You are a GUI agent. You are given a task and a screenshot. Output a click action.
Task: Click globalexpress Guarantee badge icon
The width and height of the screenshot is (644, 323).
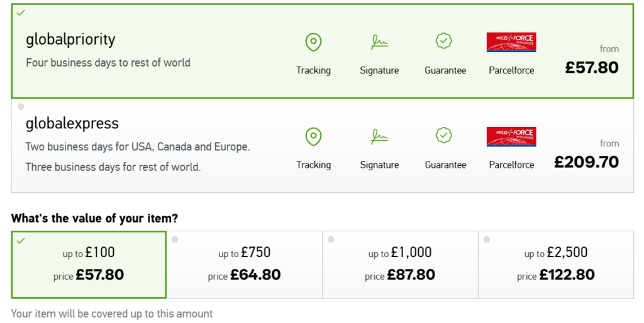pyautogui.click(x=445, y=136)
